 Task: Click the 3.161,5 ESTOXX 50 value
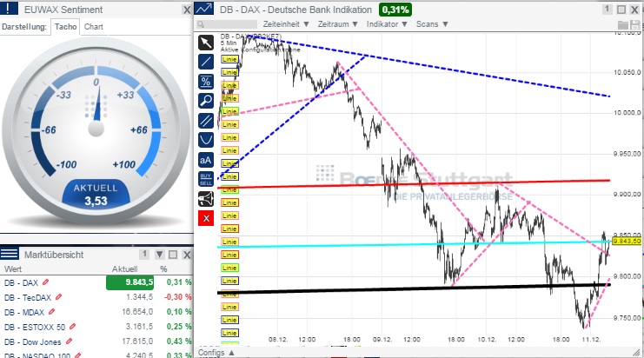[x=139, y=327]
